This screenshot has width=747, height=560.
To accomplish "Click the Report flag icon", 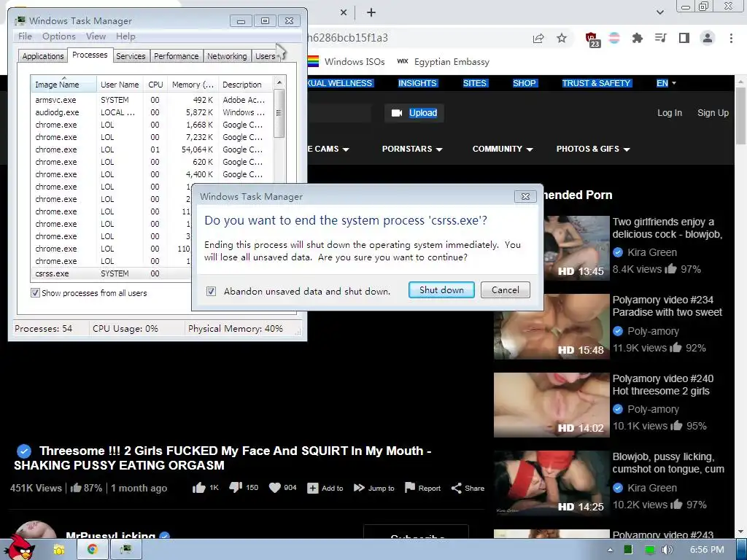I will point(410,488).
